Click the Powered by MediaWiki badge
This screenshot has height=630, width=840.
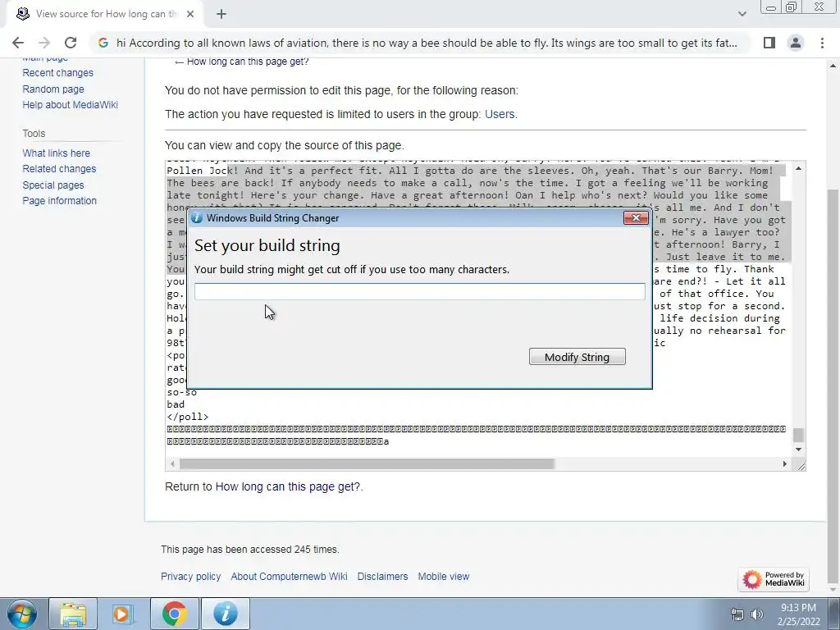773,579
